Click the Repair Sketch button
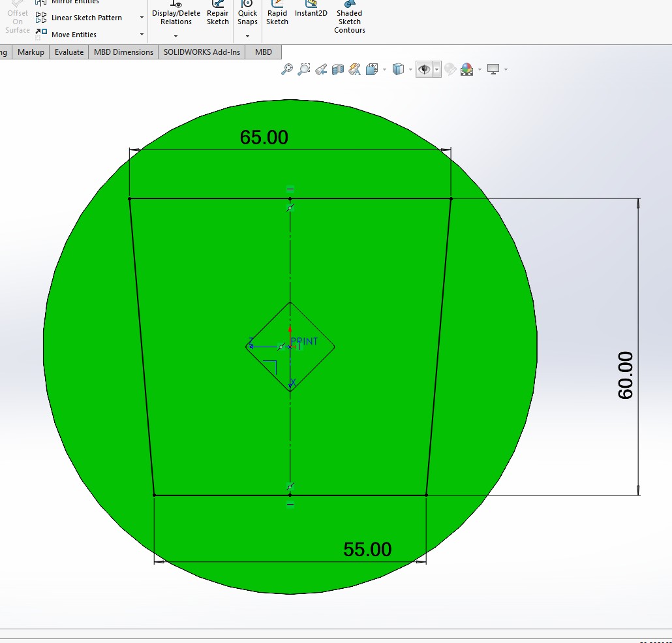Screen dimensions: 672x643 (x=218, y=15)
